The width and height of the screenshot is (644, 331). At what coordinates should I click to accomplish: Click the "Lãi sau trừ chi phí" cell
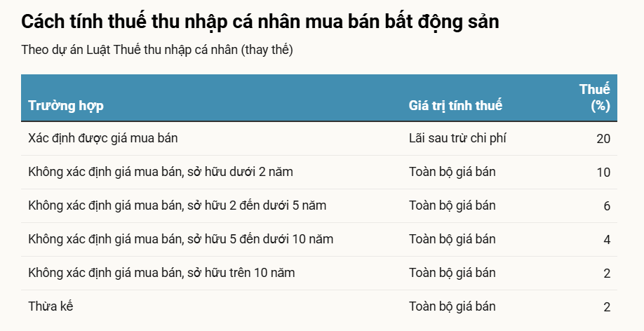[x=457, y=138]
